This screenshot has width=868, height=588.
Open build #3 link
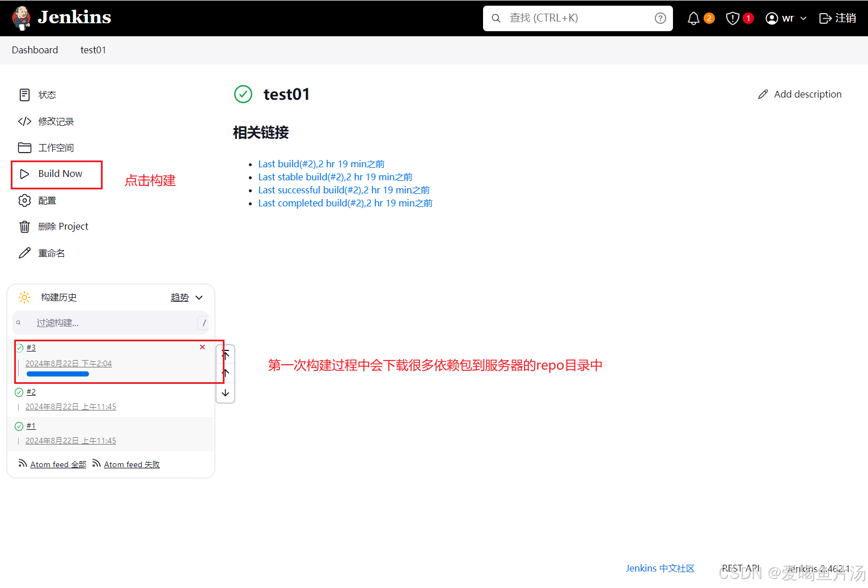coord(31,348)
